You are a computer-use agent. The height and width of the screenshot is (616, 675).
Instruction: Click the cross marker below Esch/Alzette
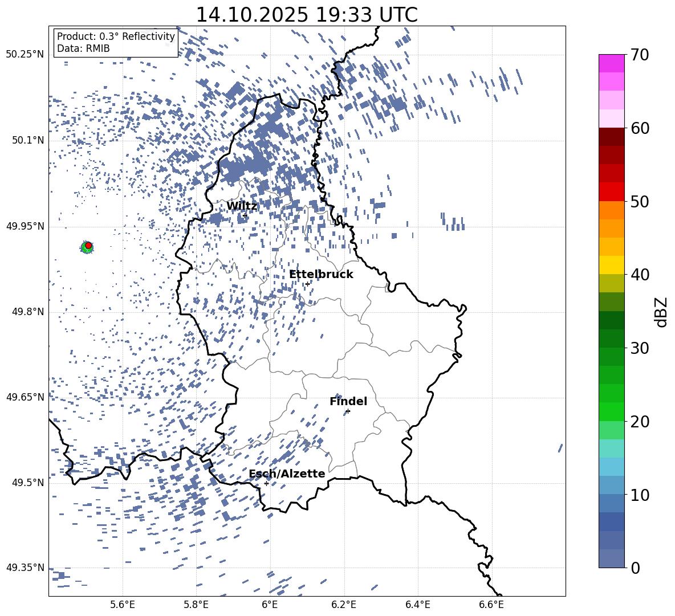[266, 483]
